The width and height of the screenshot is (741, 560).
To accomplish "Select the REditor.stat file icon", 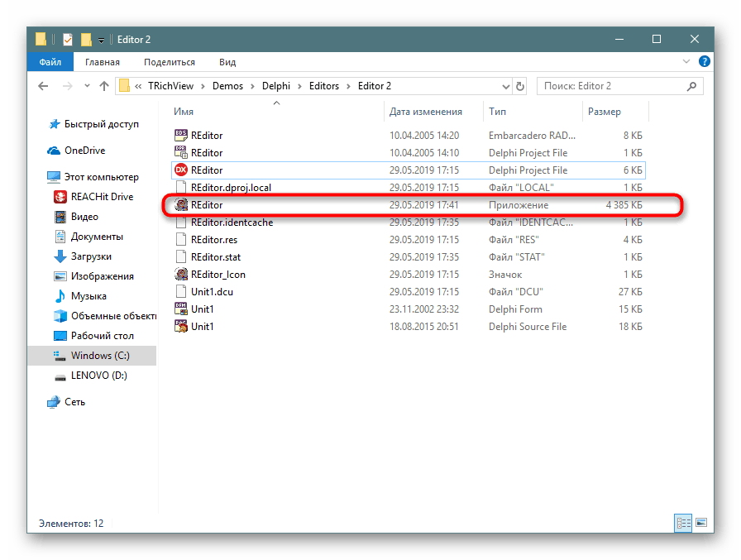I will [x=180, y=257].
